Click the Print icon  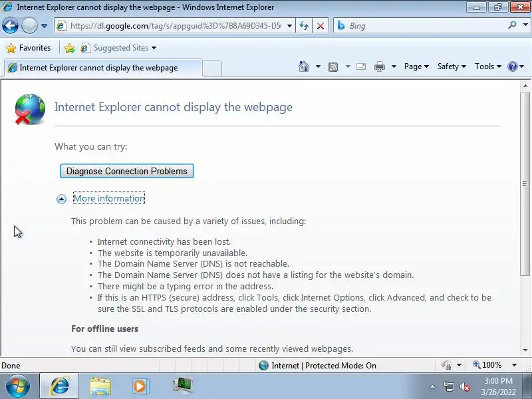coord(379,66)
